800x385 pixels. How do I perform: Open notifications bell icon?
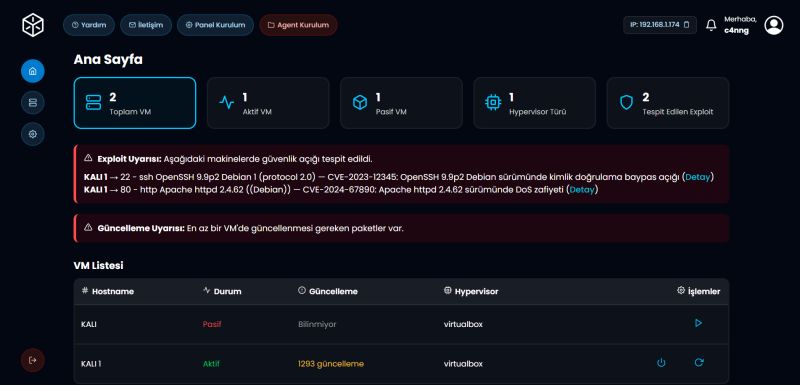[x=711, y=25]
